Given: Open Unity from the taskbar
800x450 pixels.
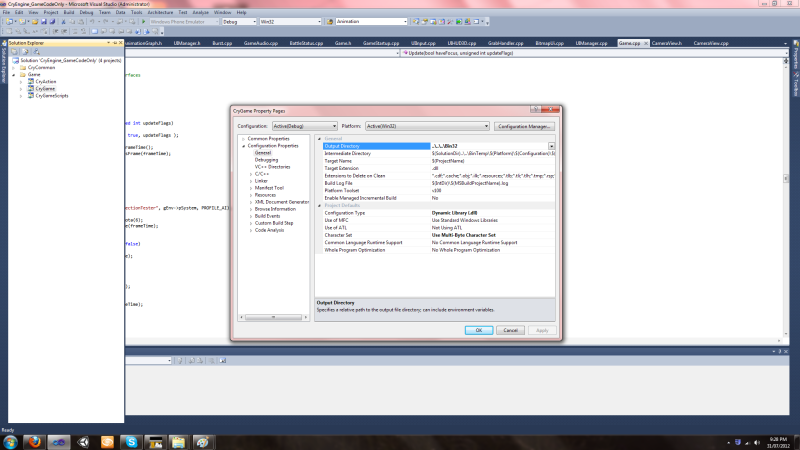Looking at the screenshot, I should tap(83, 442).
